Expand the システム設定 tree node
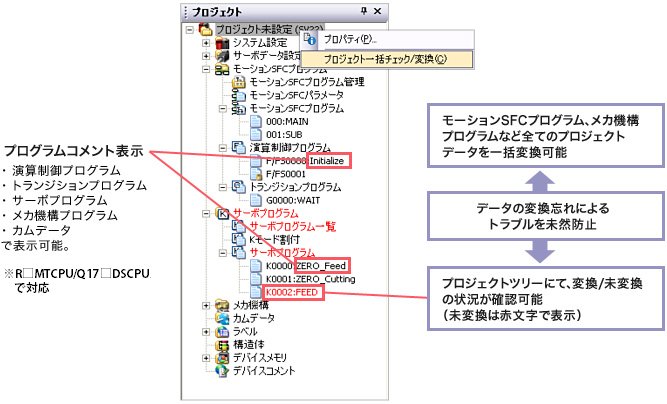Image resolution: width=667 pixels, height=404 pixels. point(206,43)
